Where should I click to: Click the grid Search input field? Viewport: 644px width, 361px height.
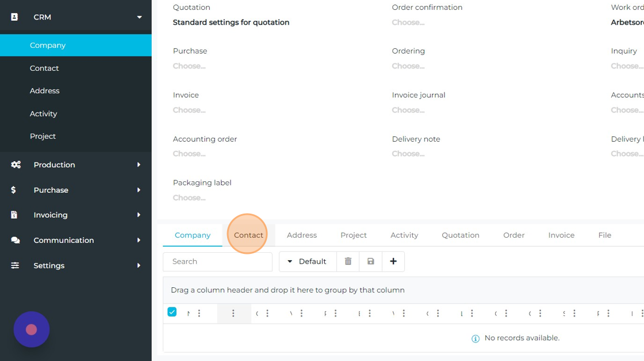(217, 261)
